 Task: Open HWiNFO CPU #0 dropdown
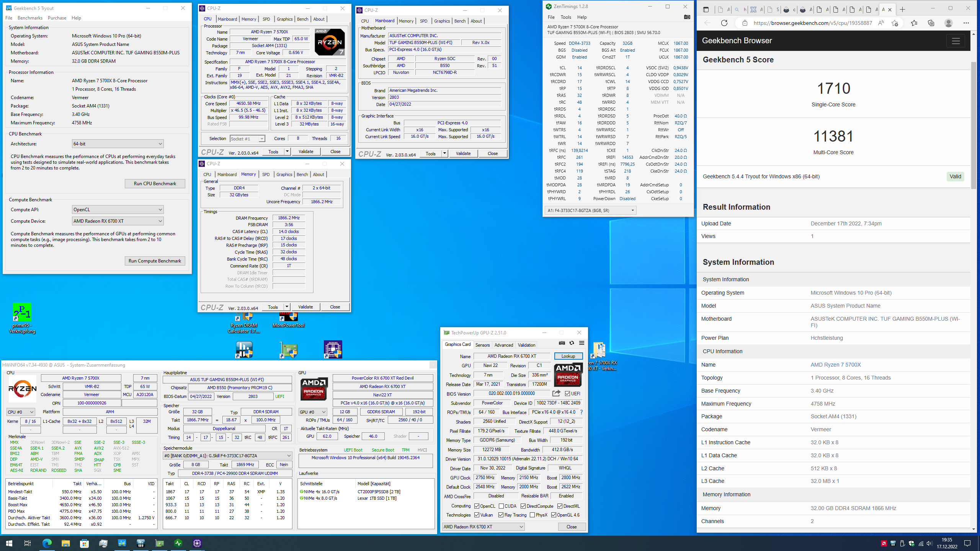(21, 412)
